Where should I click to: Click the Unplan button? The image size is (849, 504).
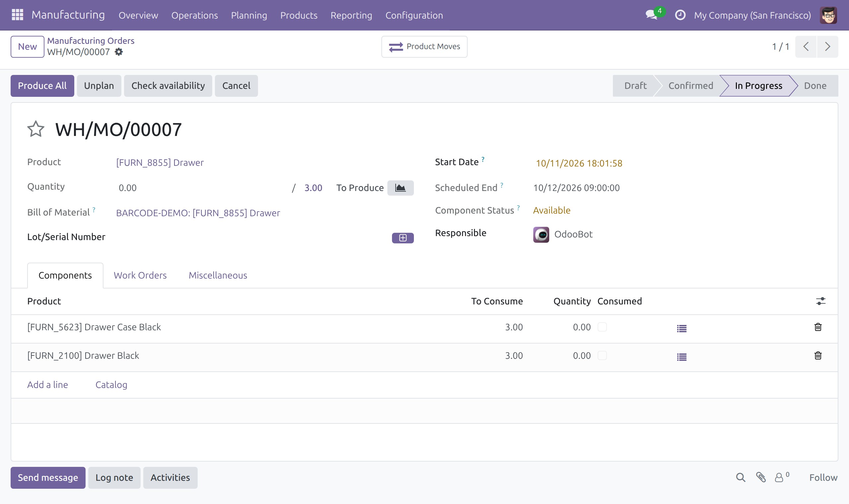click(99, 86)
